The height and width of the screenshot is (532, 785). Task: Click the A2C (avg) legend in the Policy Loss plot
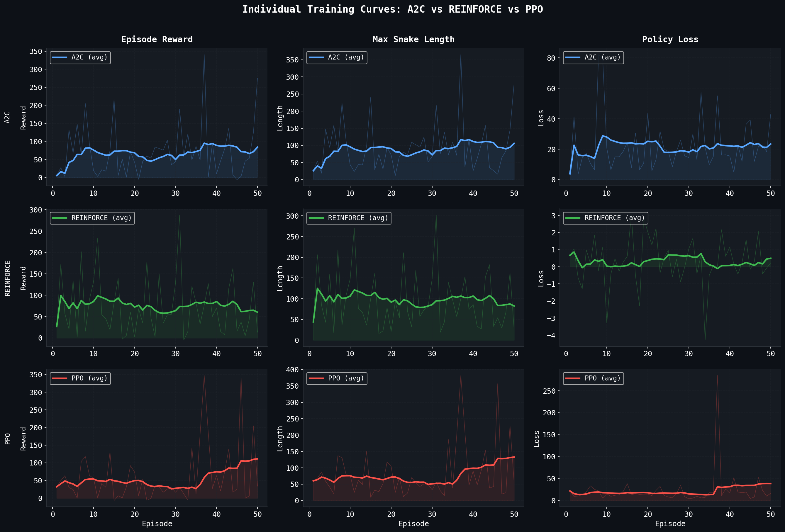tap(594, 57)
